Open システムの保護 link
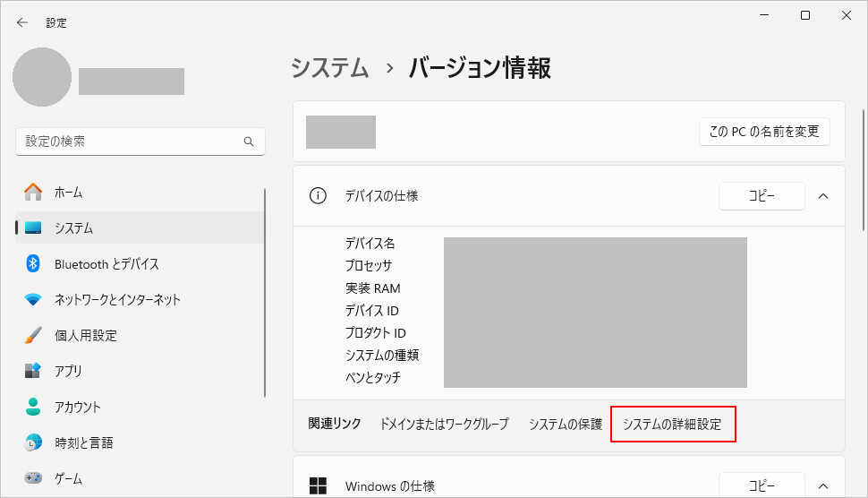This screenshot has height=498, width=868. pos(566,424)
